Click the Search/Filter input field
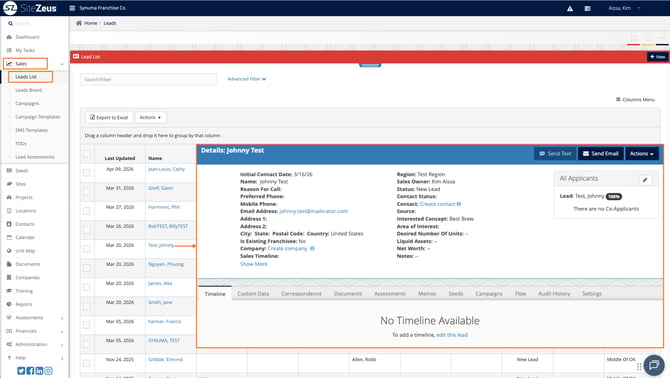 148,79
